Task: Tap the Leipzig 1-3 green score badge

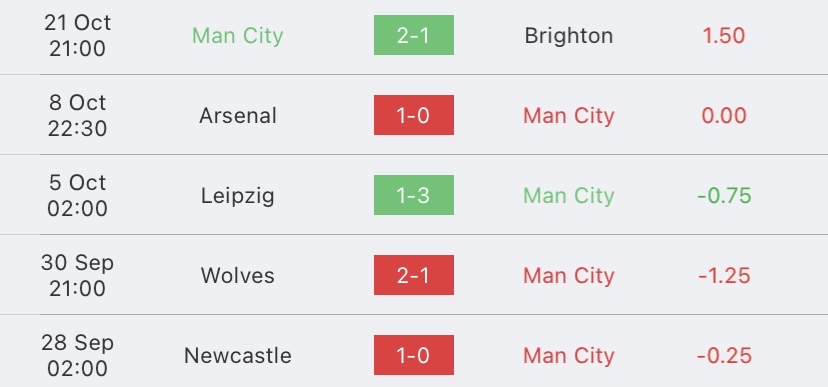Action: click(x=413, y=195)
